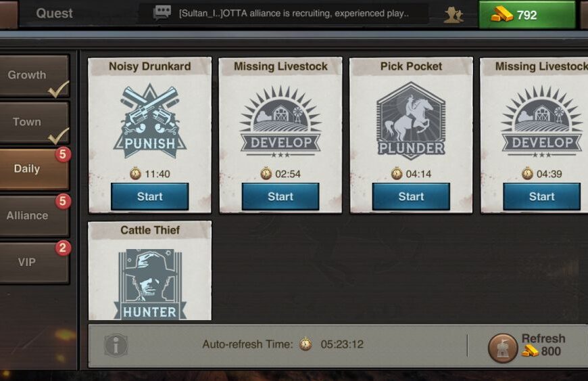This screenshot has height=381, width=588.
Task: Open the Alliance quests tab
Action: (34, 215)
